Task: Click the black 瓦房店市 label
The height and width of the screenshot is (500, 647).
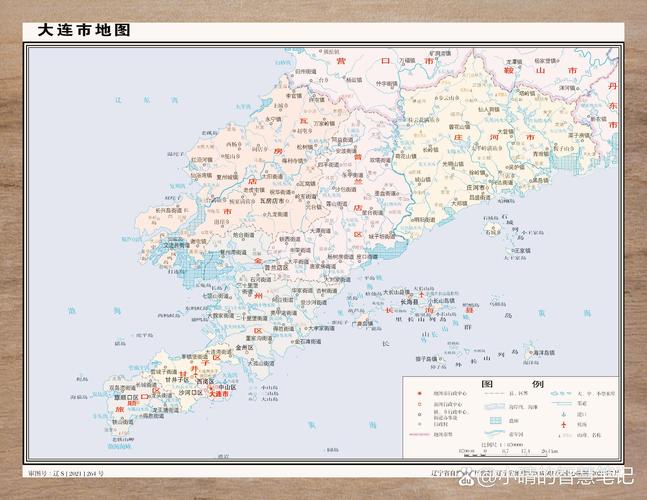Action: tap(272, 201)
